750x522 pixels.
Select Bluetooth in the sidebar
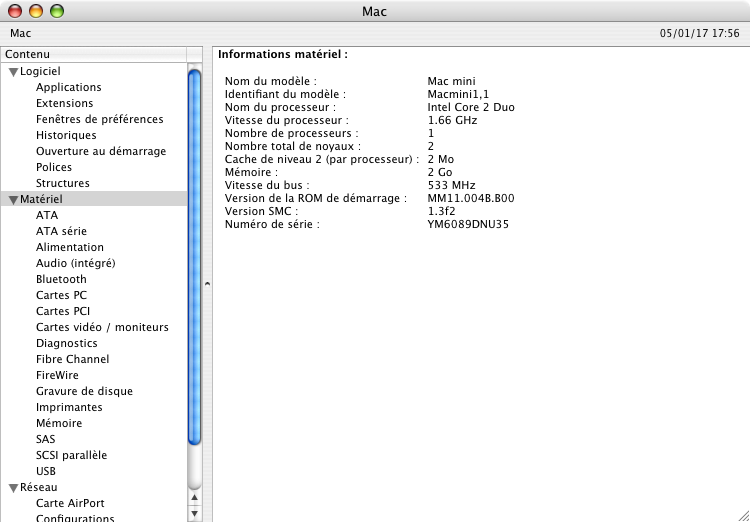pyautogui.click(x=61, y=279)
